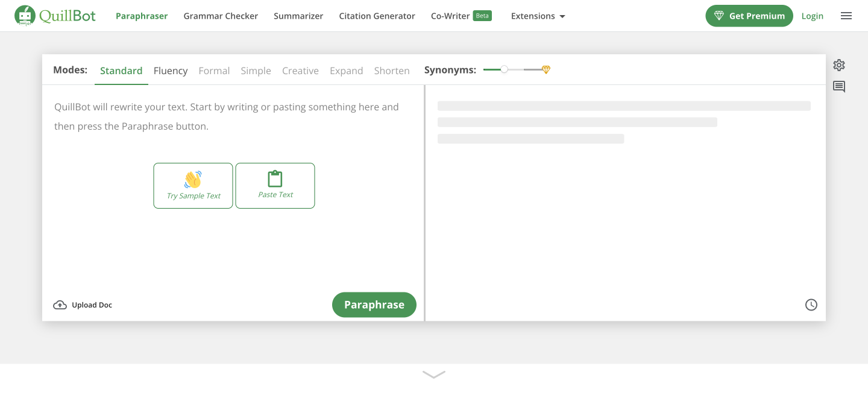The image size is (868, 407).
Task: Expand the section with the down chevron
Action: pyautogui.click(x=434, y=374)
